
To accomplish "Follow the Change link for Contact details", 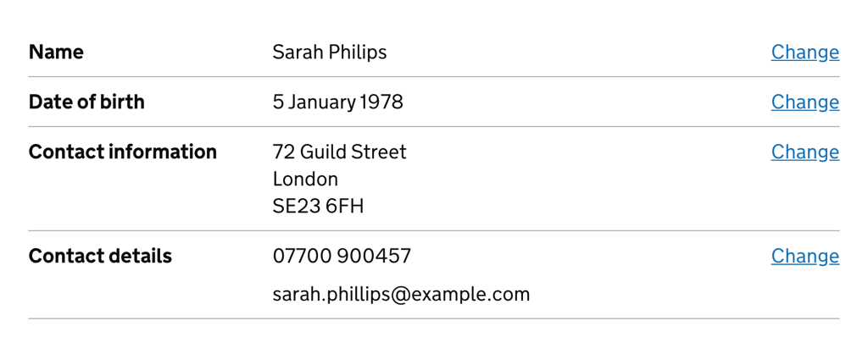I will 805,256.
